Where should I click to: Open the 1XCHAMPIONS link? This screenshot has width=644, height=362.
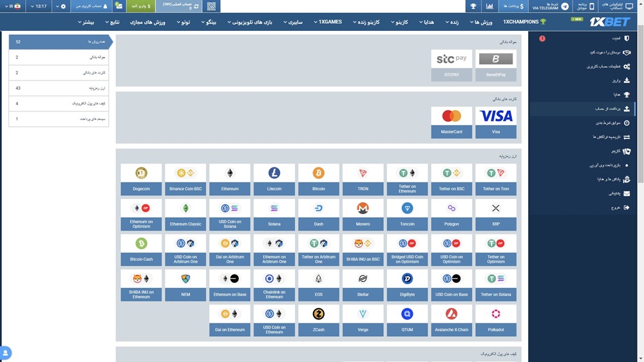524,22
